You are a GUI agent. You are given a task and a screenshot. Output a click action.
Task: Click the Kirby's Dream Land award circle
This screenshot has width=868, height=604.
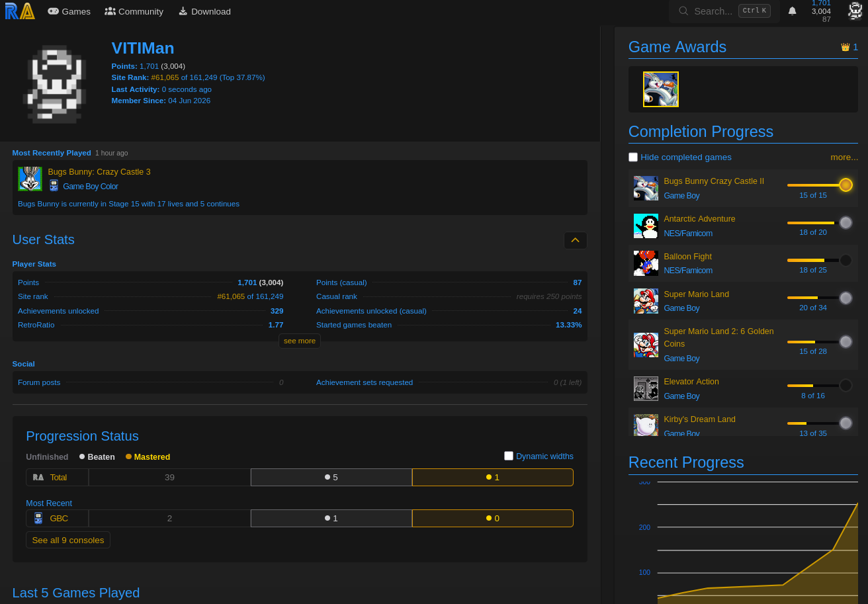846,423
